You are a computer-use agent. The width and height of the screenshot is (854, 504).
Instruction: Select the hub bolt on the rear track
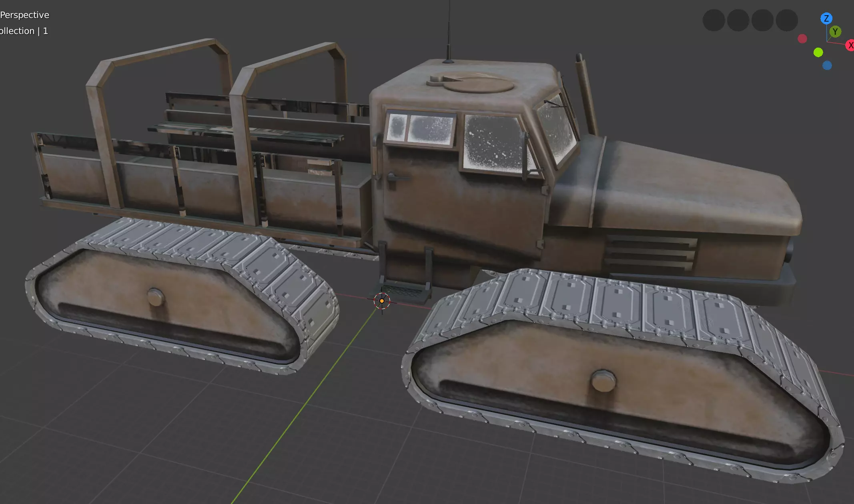155,297
